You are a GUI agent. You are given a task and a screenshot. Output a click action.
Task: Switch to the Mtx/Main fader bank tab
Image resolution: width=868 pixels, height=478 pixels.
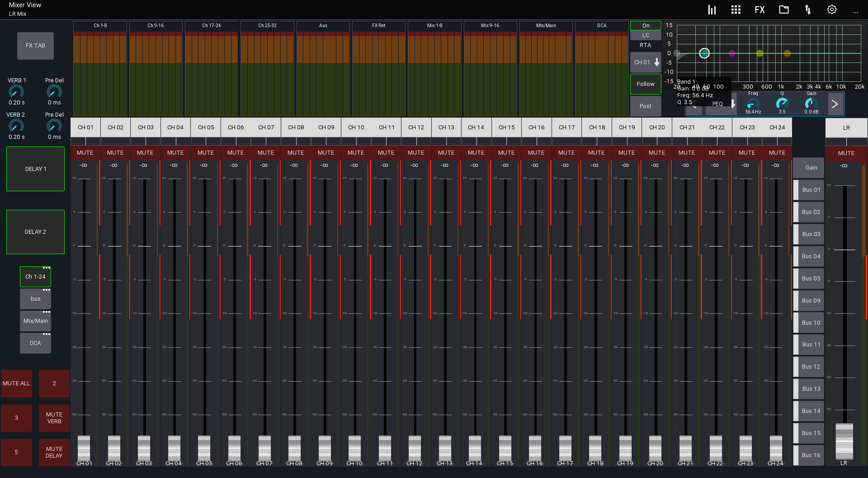tap(35, 321)
